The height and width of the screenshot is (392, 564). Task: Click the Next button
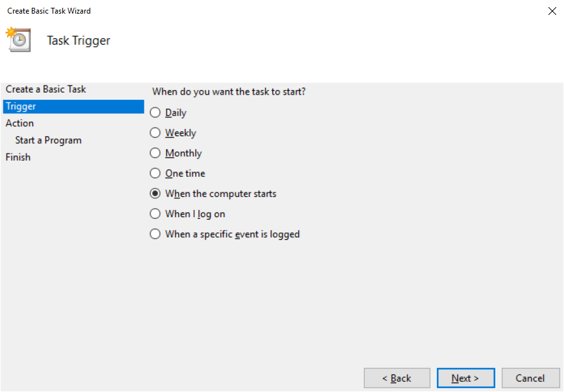[x=465, y=378]
